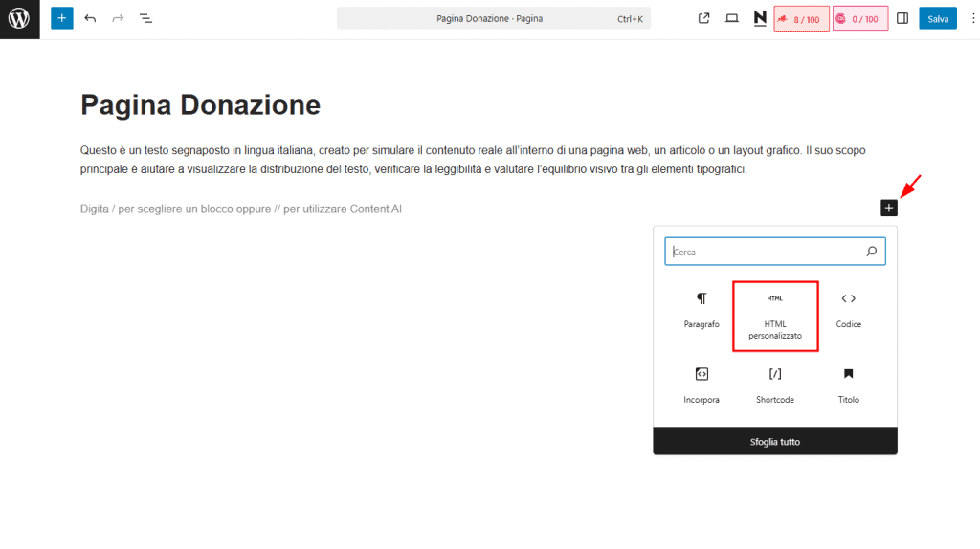Redo the last undone change
Image resolution: width=980 pixels, height=549 pixels.
click(x=118, y=19)
